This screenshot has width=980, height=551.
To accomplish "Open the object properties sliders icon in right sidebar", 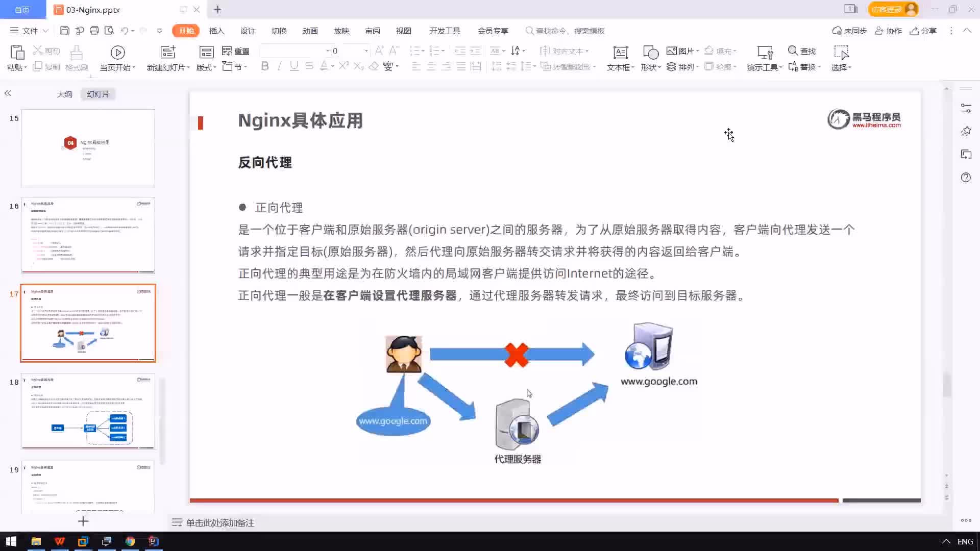I will point(966,108).
